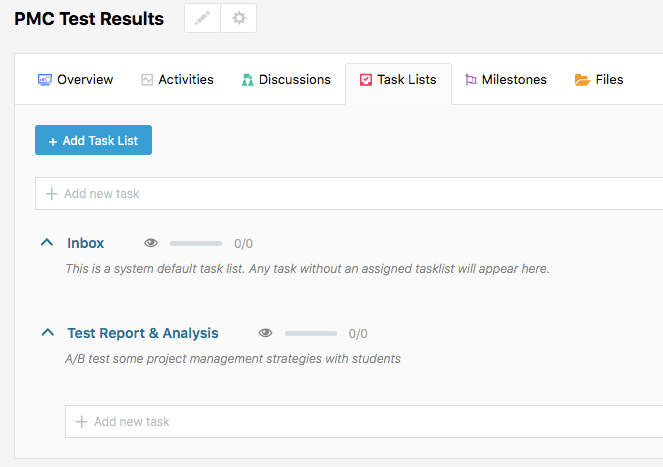Collapse Test Report & Analysis list
The height and width of the screenshot is (467, 663).
click(x=48, y=332)
